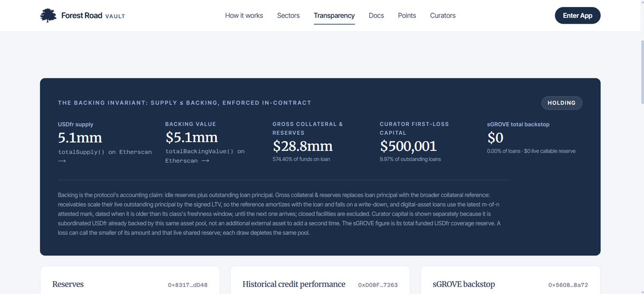Click the Reserves card heading
This screenshot has width=644, height=294.
68,284
